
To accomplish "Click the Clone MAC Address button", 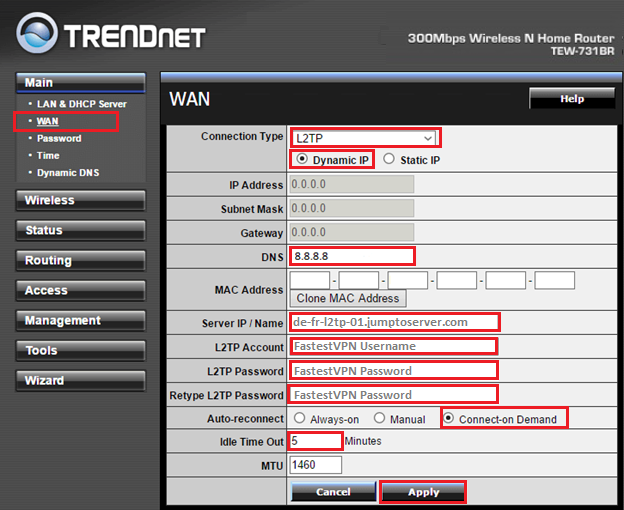I will 348,298.
